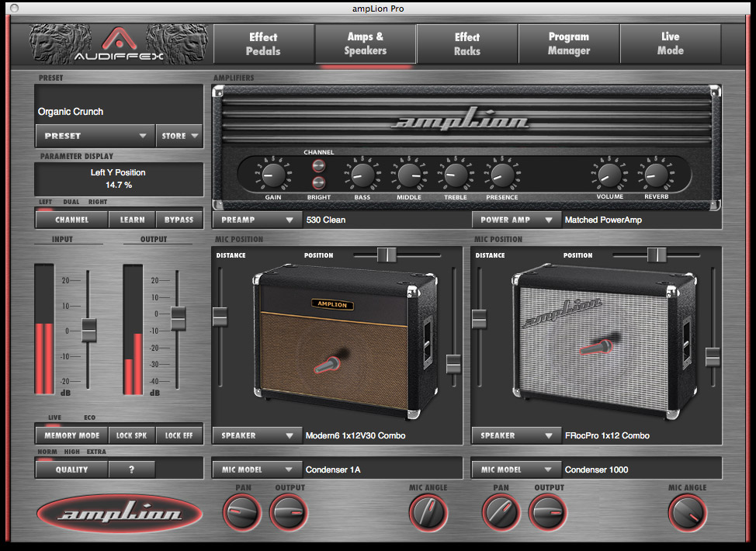
Task: Click the Mic Angle knob under Condenser 1000
Action: tap(687, 512)
